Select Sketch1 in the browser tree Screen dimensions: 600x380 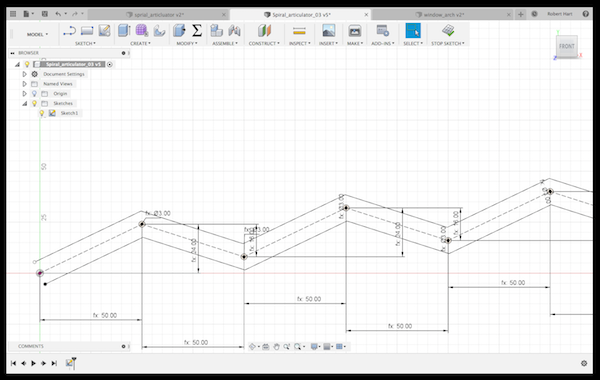tap(69, 113)
